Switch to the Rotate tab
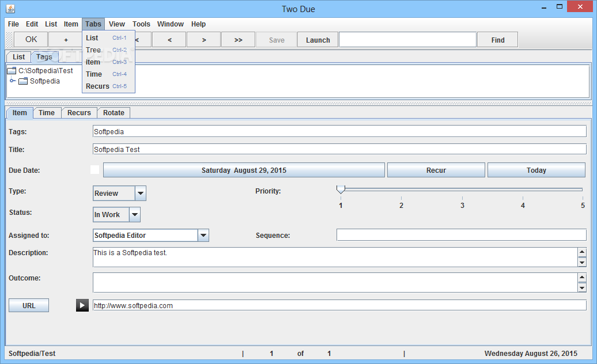 114,113
